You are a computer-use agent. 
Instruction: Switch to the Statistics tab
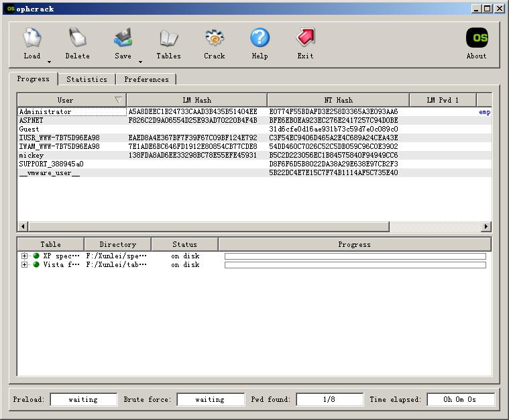(x=87, y=79)
